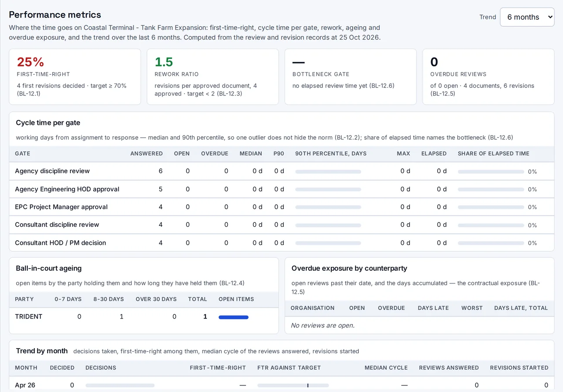Click the Ball-in-court ageing heading
This screenshot has height=392, width=563.
pos(49,268)
